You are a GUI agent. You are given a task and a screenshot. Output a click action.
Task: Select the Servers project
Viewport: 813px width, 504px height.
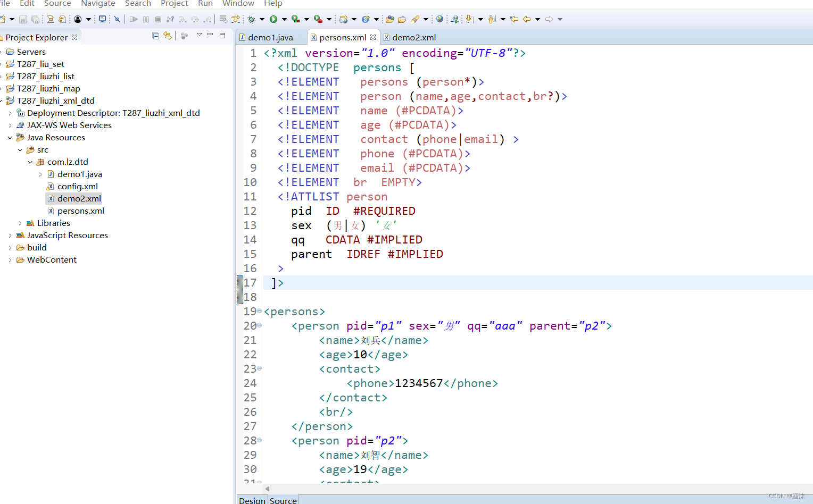pos(31,52)
